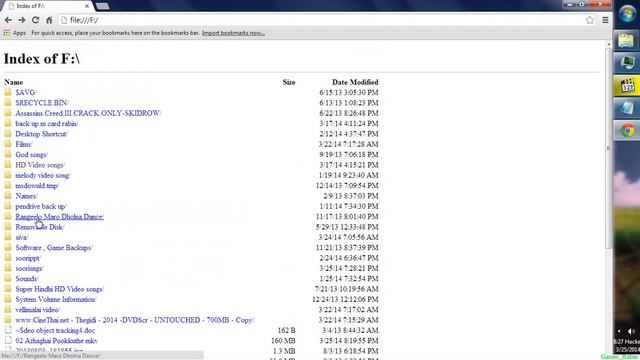Image resolution: width=640 pixels, height=360 pixels.
Task: Click file icon beside 02 Azhaghai Pookkuthe.mkv
Action: 8,340
